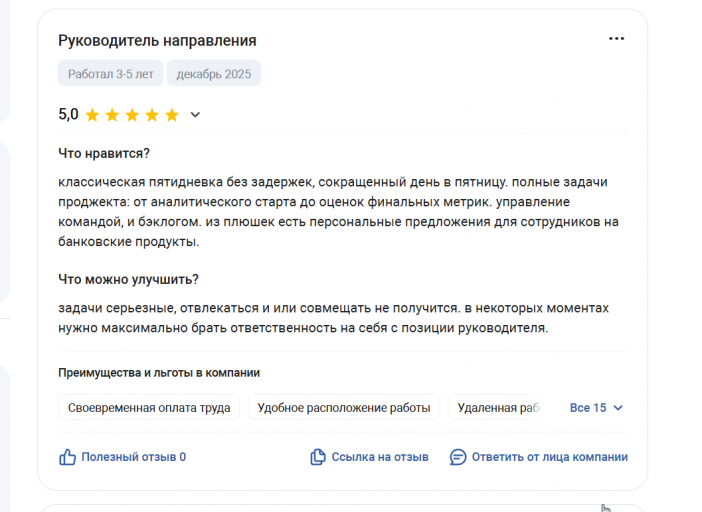Click the chevron beside Все 15
Screen dimensions: 702x512
[x=618, y=408]
